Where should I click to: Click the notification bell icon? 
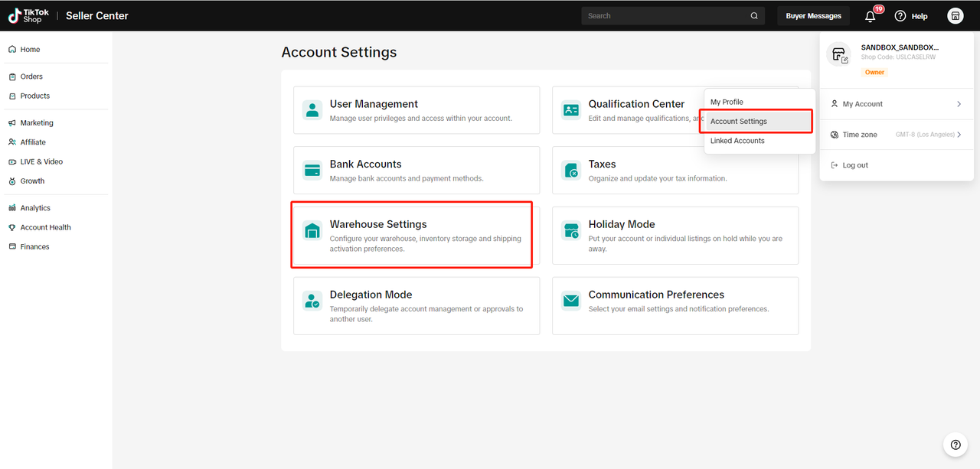pyautogui.click(x=871, y=16)
